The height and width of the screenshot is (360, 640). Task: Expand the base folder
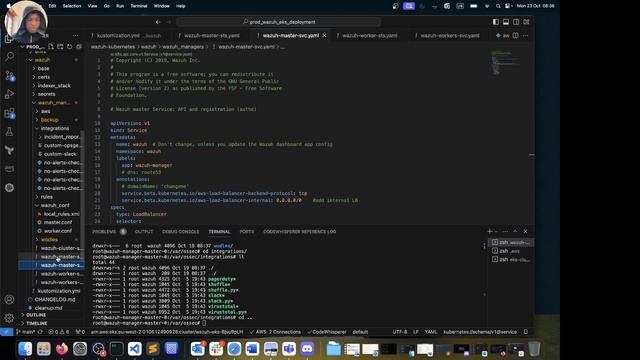[43, 69]
